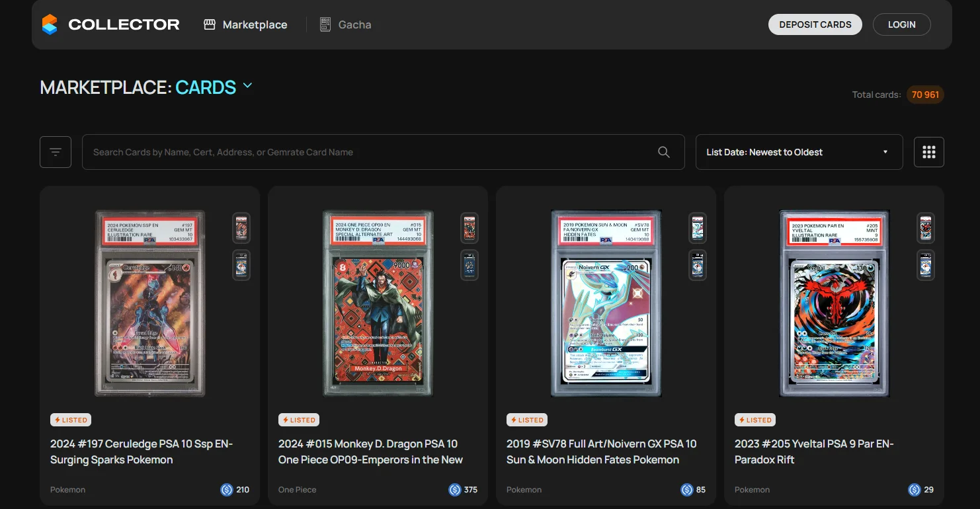Click the Noivern GX price value 85
Viewport: 980px width, 509px height.
click(x=701, y=490)
